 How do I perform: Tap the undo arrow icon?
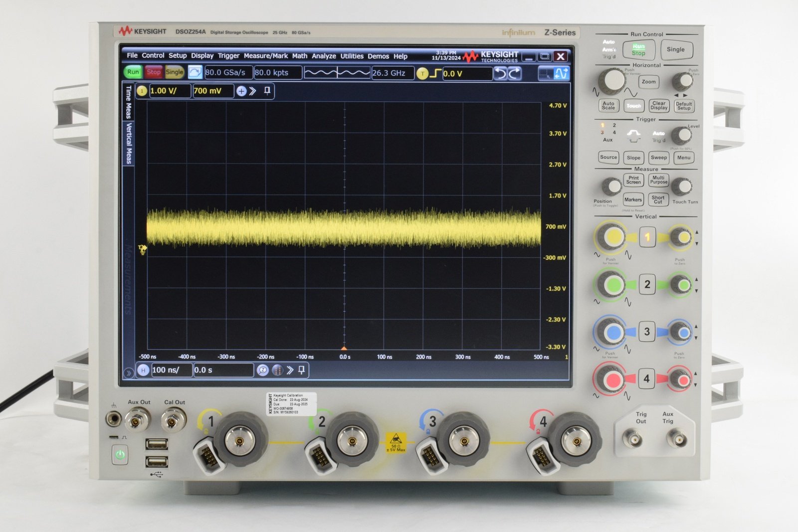pos(500,73)
